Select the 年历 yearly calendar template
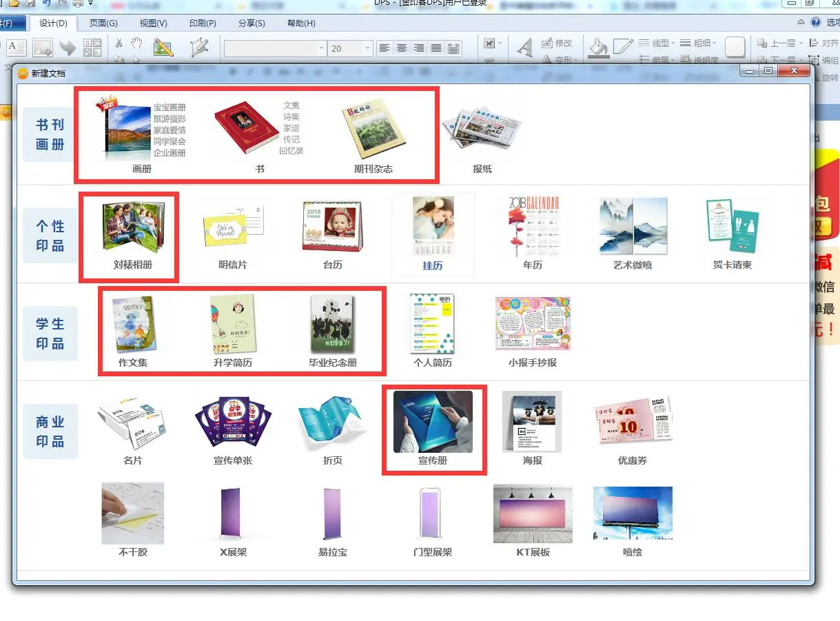Image resolution: width=840 pixels, height=621 pixels. pos(533,234)
